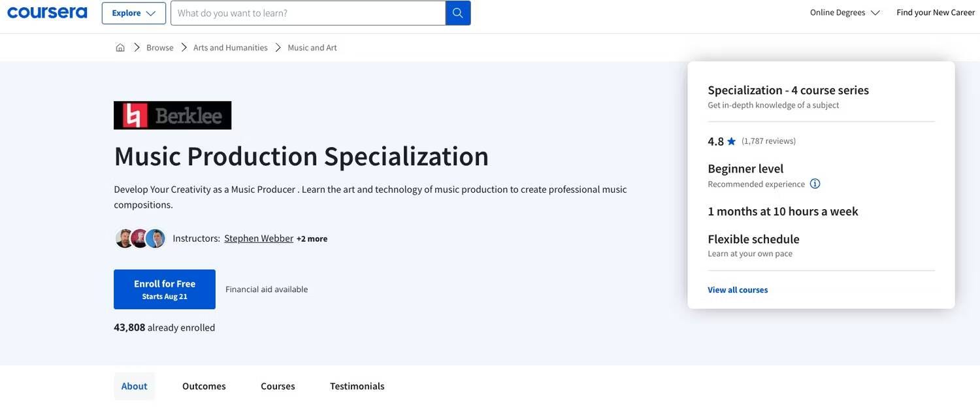The width and height of the screenshot is (980, 407).
Task: Click the '43,808 already enrolled' text
Action: 165,327
